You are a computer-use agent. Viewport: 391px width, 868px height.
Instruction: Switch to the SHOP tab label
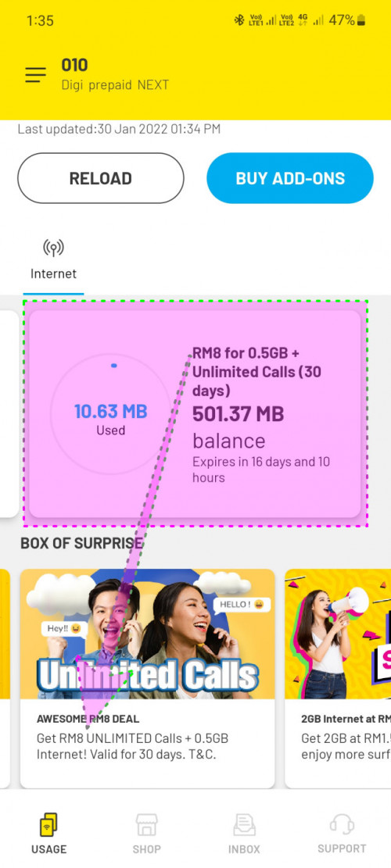(x=147, y=848)
